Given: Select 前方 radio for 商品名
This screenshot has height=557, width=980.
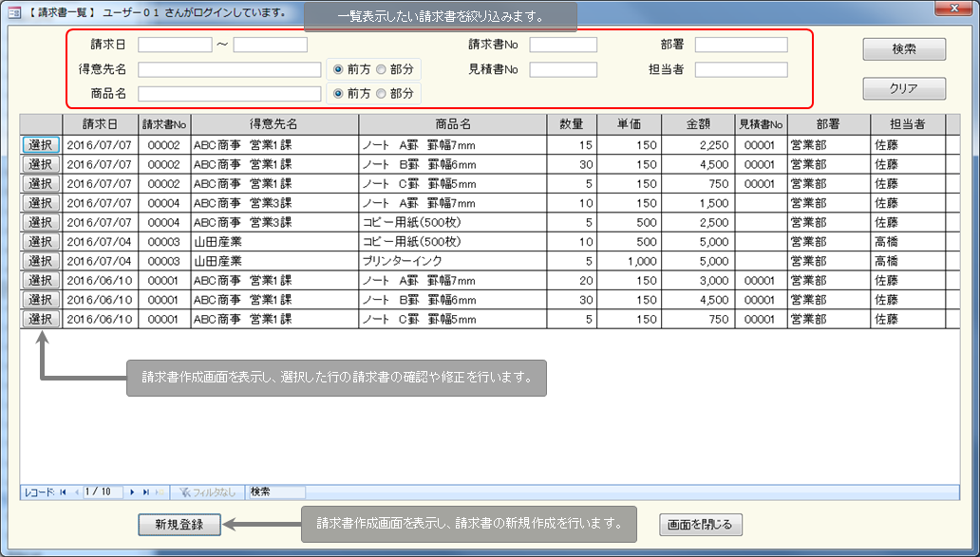Looking at the screenshot, I should (x=338, y=93).
